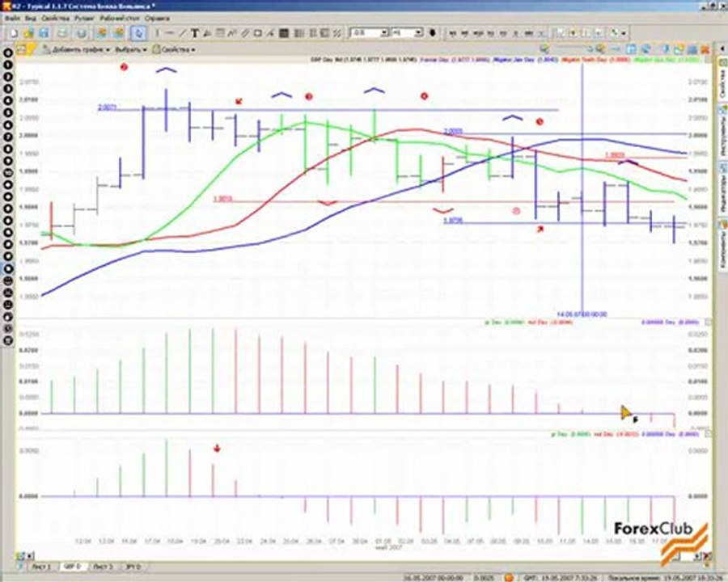Click the 2.0071 resistance level label
The height and width of the screenshot is (582, 728).
pos(107,108)
